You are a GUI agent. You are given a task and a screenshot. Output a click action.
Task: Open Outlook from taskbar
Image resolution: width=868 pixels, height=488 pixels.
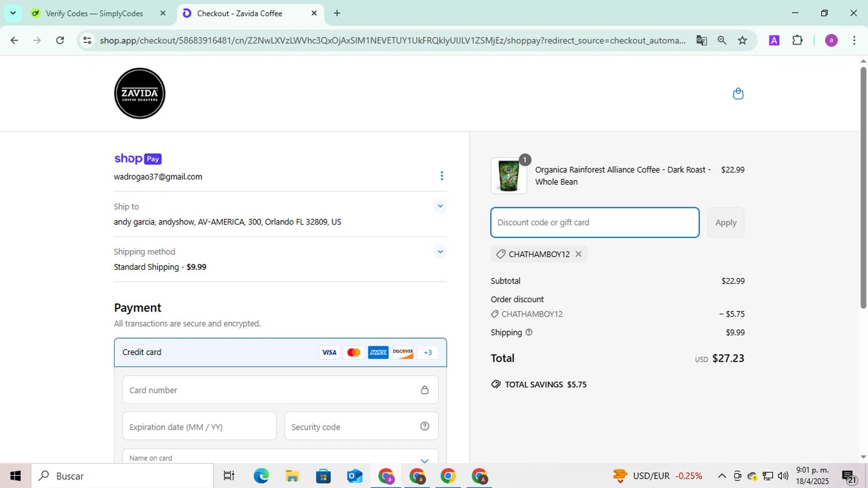tap(355, 476)
